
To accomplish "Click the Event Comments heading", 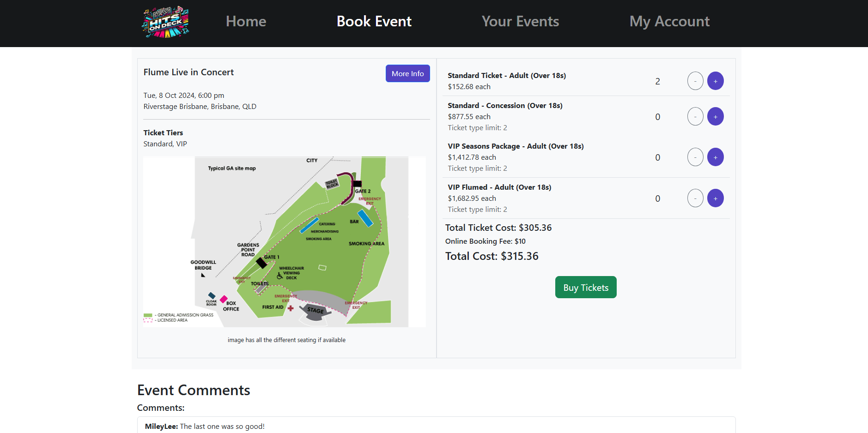I will point(194,391).
